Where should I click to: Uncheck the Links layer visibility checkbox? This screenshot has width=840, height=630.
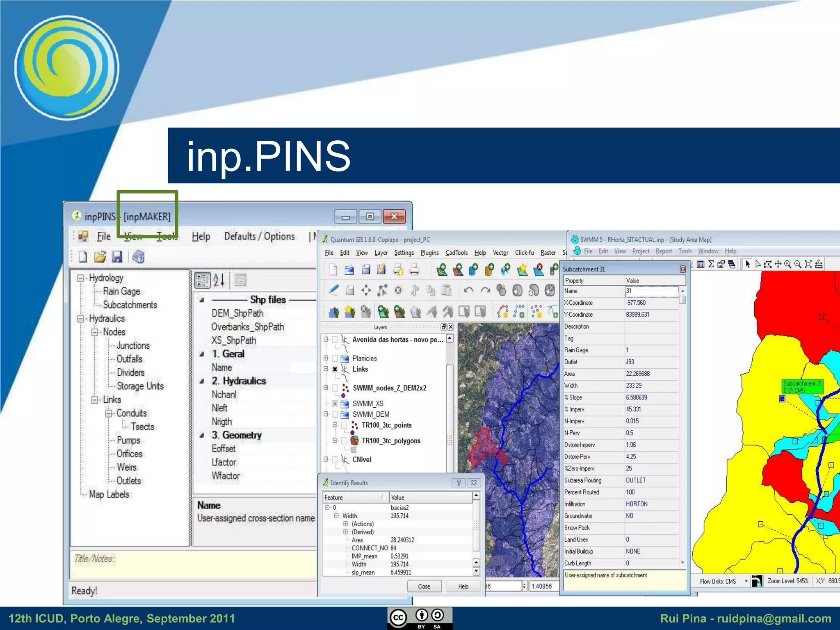click(x=335, y=369)
